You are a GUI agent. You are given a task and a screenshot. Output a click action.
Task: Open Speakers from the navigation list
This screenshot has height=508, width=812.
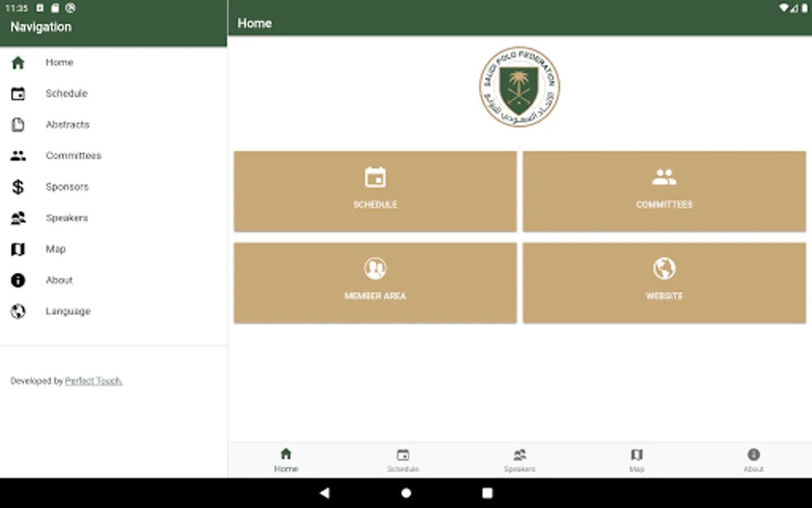113,218
